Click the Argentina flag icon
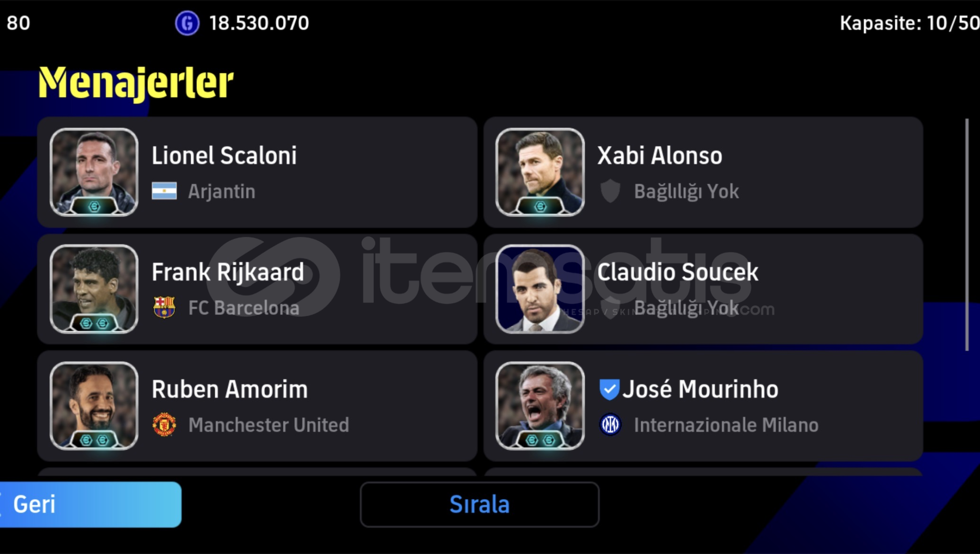The height and width of the screenshot is (554, 980). [165, 191]
